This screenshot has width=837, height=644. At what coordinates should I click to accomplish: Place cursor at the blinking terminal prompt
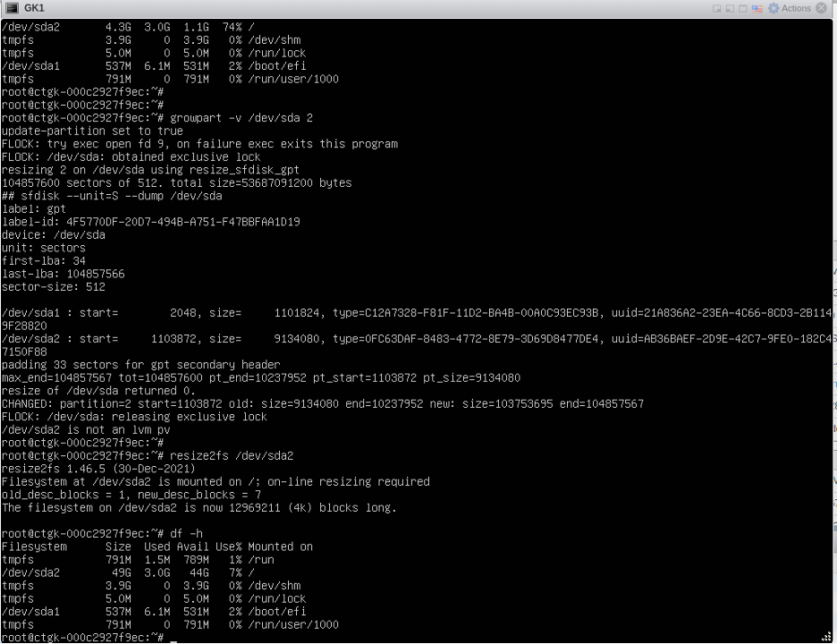(170, 637)
